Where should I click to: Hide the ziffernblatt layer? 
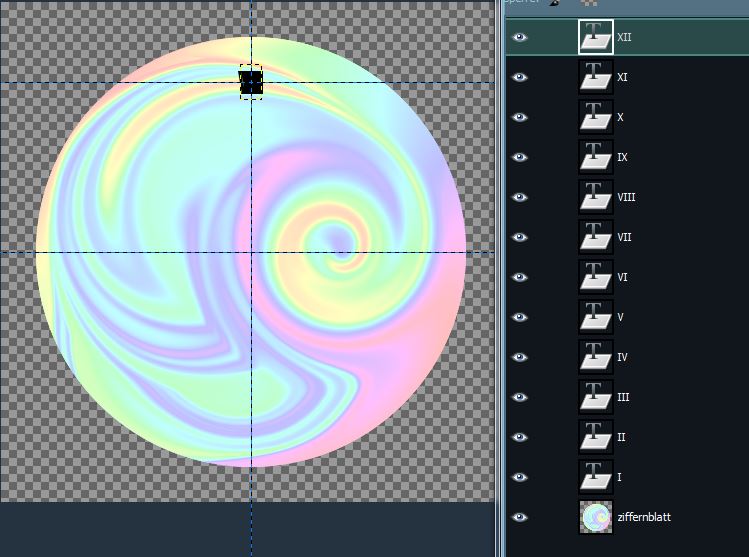pyautogui.click(x=519, y=517)
